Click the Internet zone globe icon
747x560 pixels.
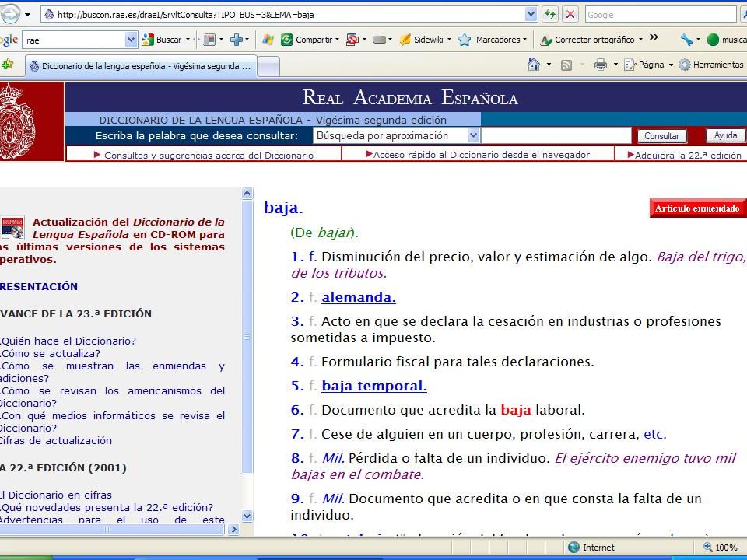(574, 547)
